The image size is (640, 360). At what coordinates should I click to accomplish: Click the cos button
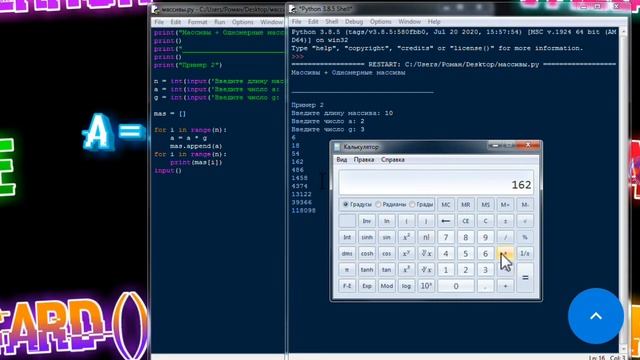[x=387, y=253]
